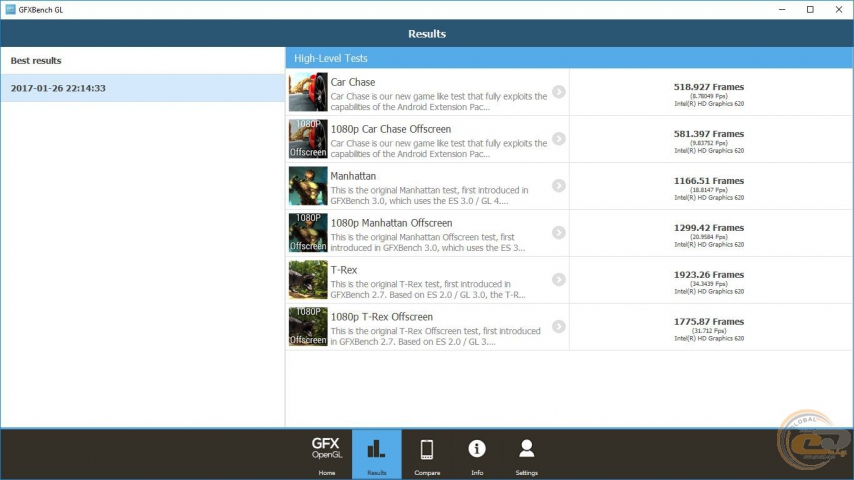Expand T-Rex test details arrow

click(x=558, y=280)
